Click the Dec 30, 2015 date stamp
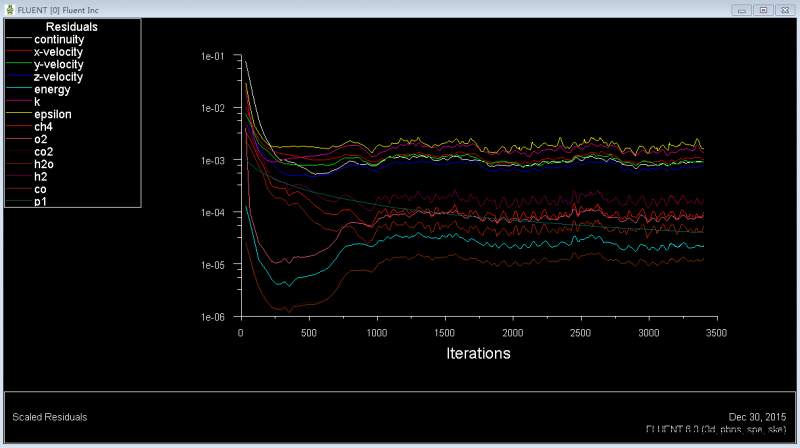 point(758,415)
